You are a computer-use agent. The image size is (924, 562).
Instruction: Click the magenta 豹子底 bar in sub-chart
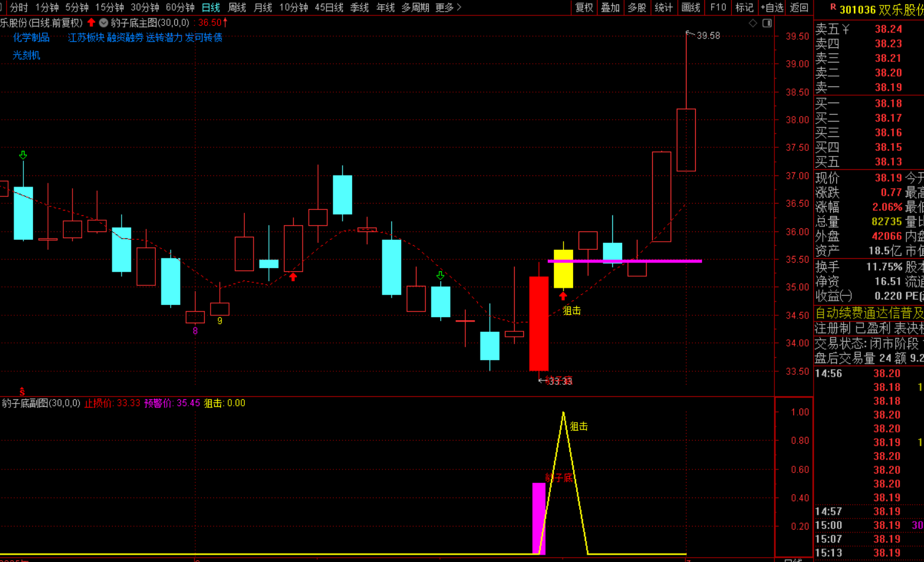pyautogui.click(x=538, y=518)
